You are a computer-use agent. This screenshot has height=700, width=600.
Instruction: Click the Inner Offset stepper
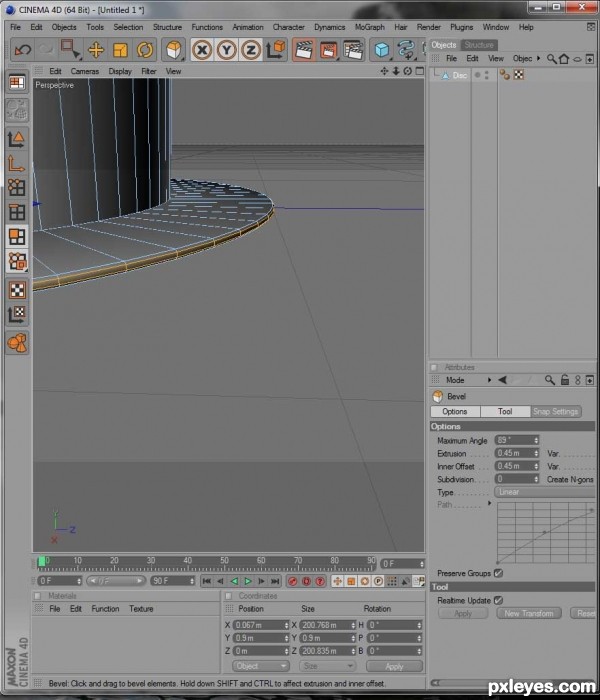[x=536, y=466]
